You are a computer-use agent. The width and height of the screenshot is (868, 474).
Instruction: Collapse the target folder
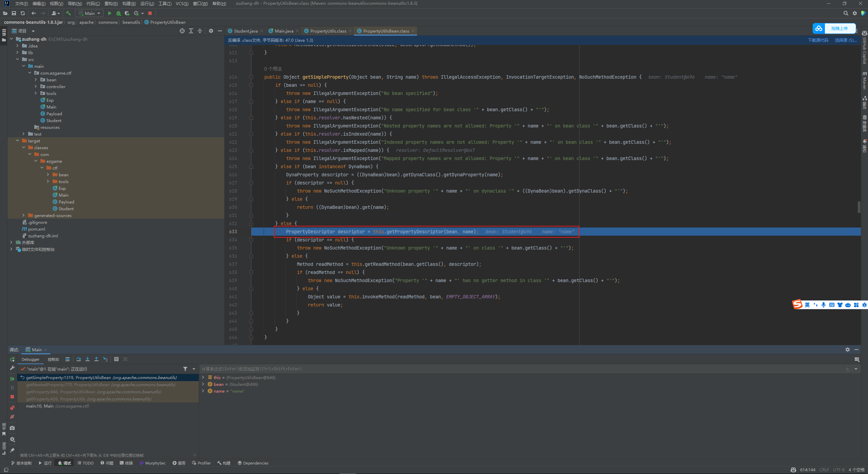[18, 141]
